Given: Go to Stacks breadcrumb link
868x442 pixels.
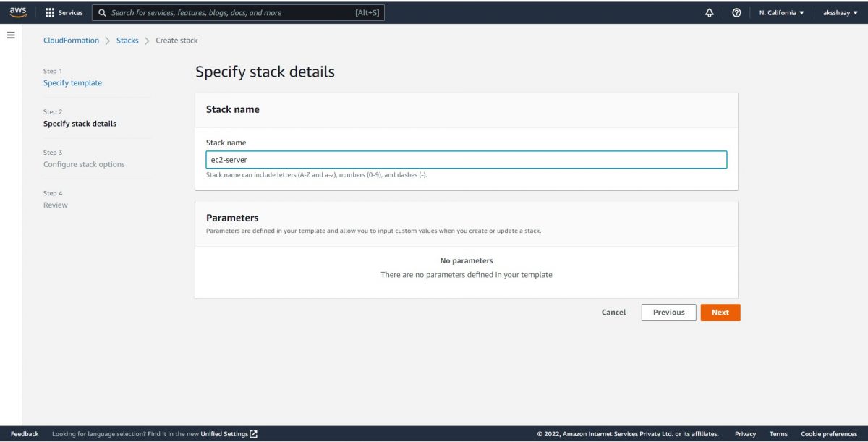Looking at the screenshot, I should (x=127, y=41).
